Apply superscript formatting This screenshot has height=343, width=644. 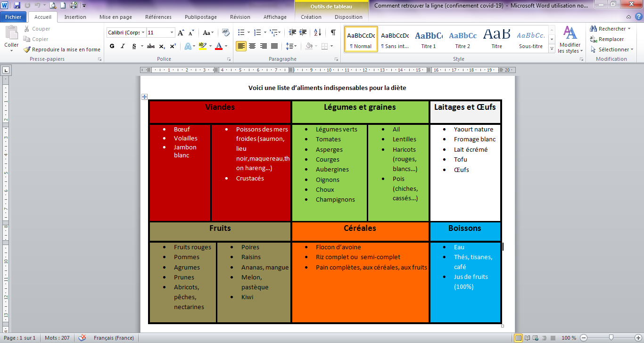tap(173, 46)
